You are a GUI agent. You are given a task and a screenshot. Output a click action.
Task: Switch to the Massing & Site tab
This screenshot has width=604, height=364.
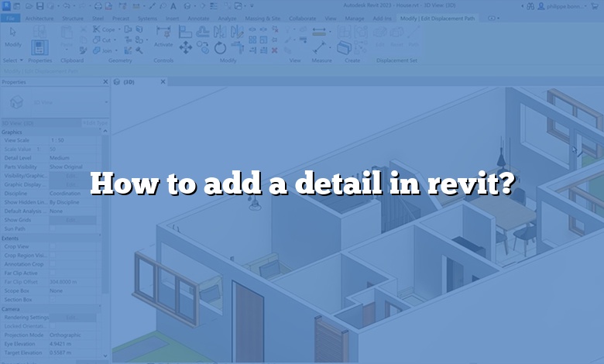pos(263,18)
